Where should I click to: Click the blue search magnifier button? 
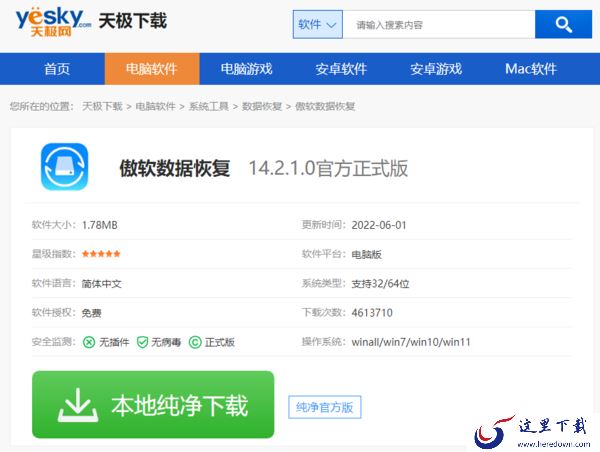click(563, 24)
